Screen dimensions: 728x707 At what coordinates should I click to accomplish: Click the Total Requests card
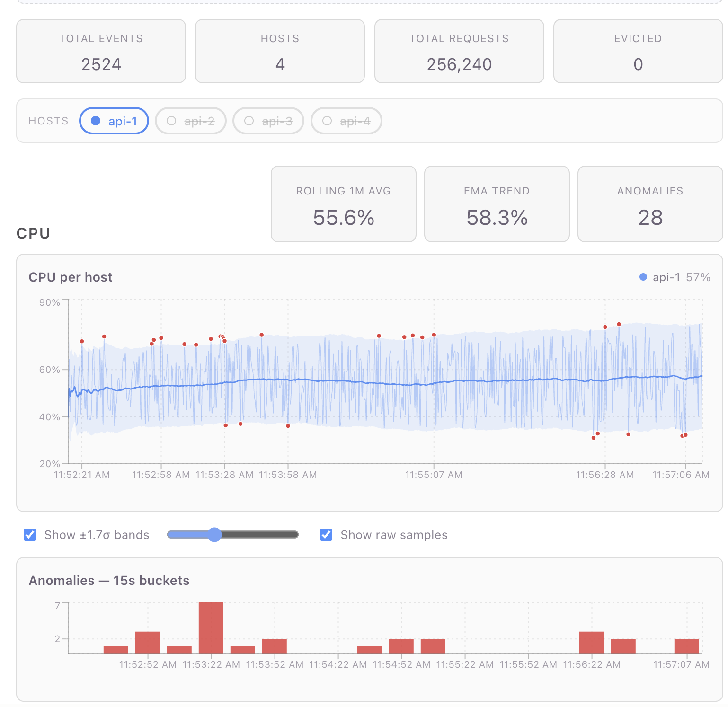pyautogui.click(x=459, y=51)
